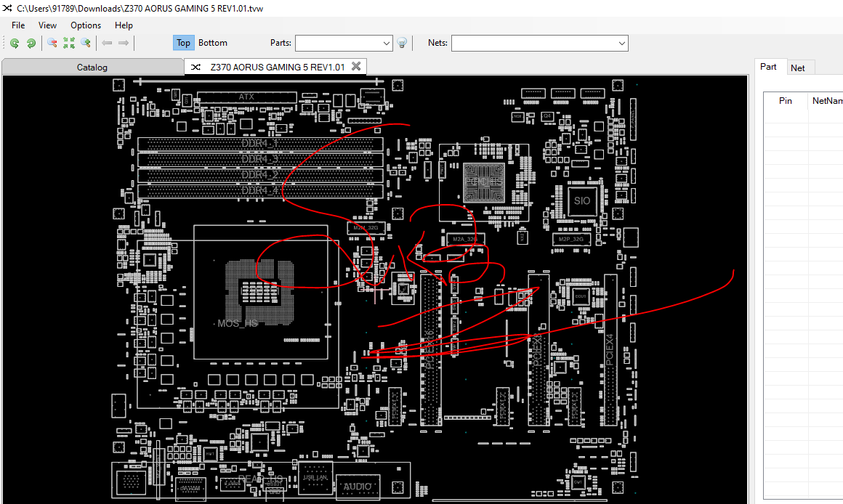Zoom out with the minus magnifier icon

click(x=52, y=43)
